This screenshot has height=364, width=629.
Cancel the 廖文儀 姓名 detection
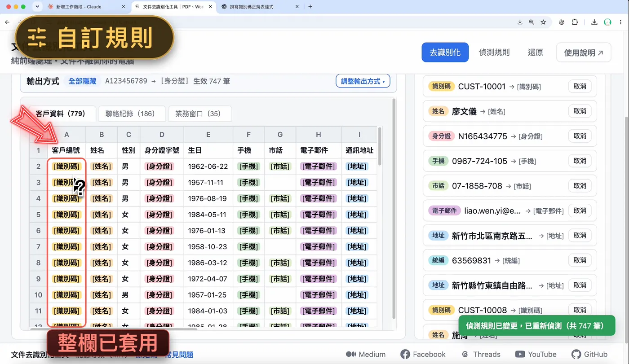(x=580, y=111)
